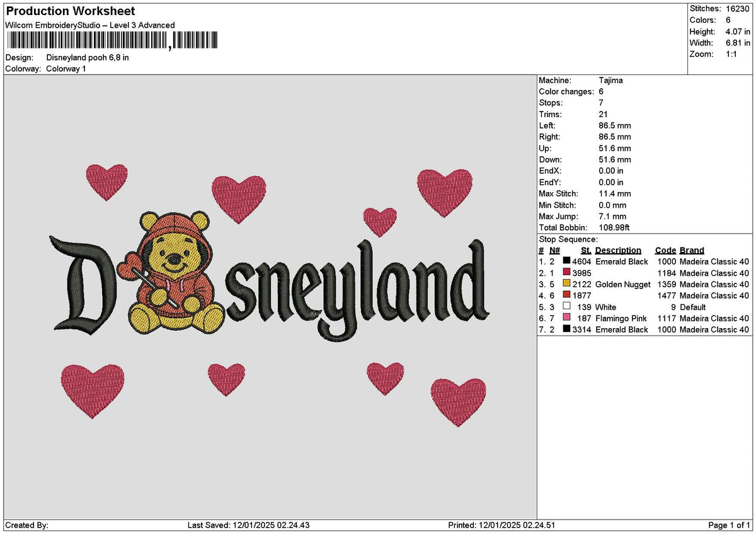The width and height of the screenshot is (756, 534).
Task: Click the 'Stop Sequence:' heading
Action: 568,239
